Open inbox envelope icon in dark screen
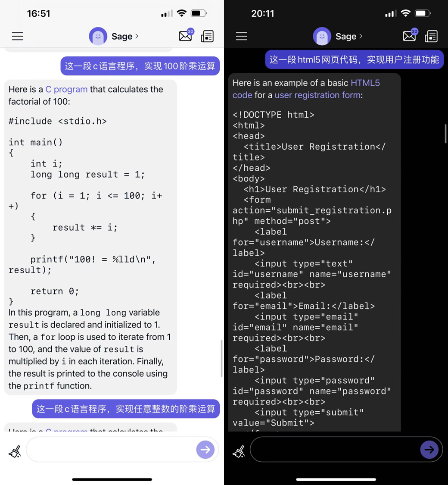Screen dimensions: 448x485 pos(409,36)
